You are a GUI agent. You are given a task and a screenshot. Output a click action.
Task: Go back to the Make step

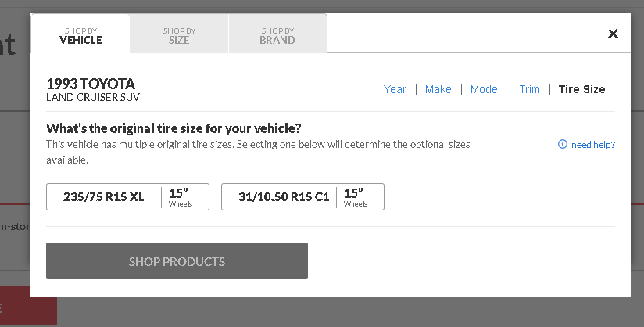coord(438,89)
